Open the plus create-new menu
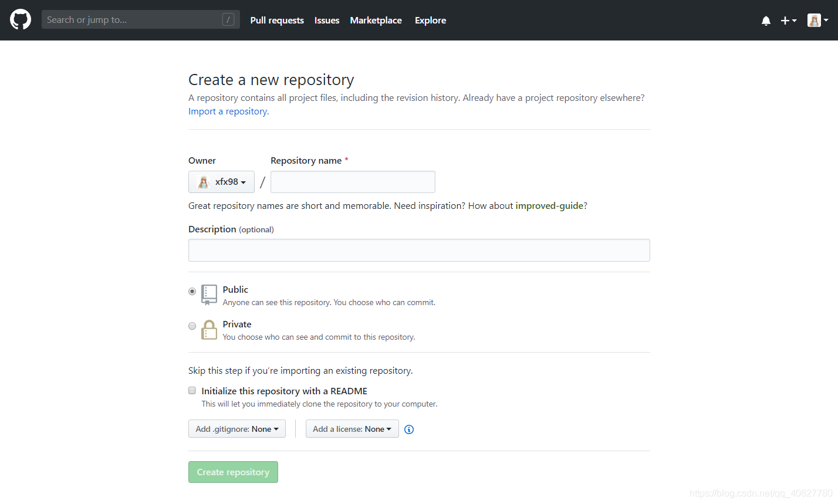The image size is (838, 504). [x=788, y=21]
